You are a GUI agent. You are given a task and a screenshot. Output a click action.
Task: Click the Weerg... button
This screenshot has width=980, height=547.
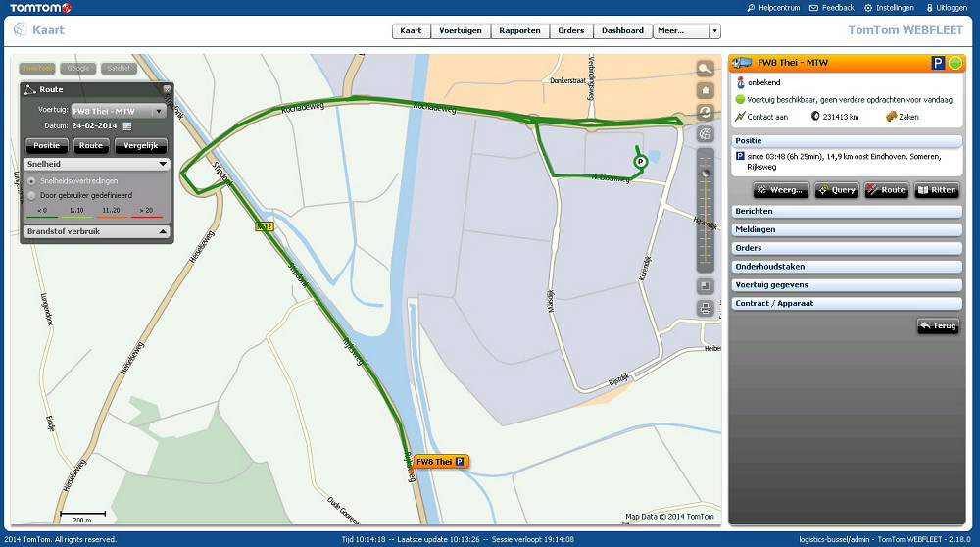(781, 190)
